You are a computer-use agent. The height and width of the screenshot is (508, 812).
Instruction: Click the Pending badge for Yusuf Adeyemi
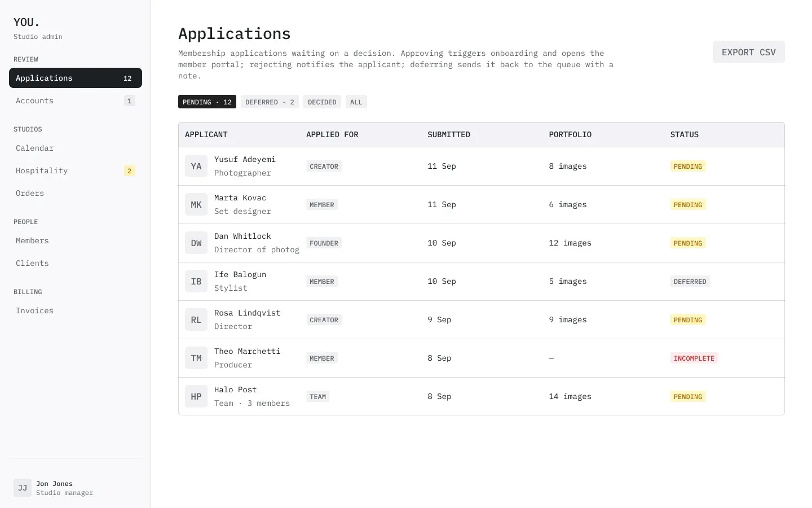coord(688,167)
